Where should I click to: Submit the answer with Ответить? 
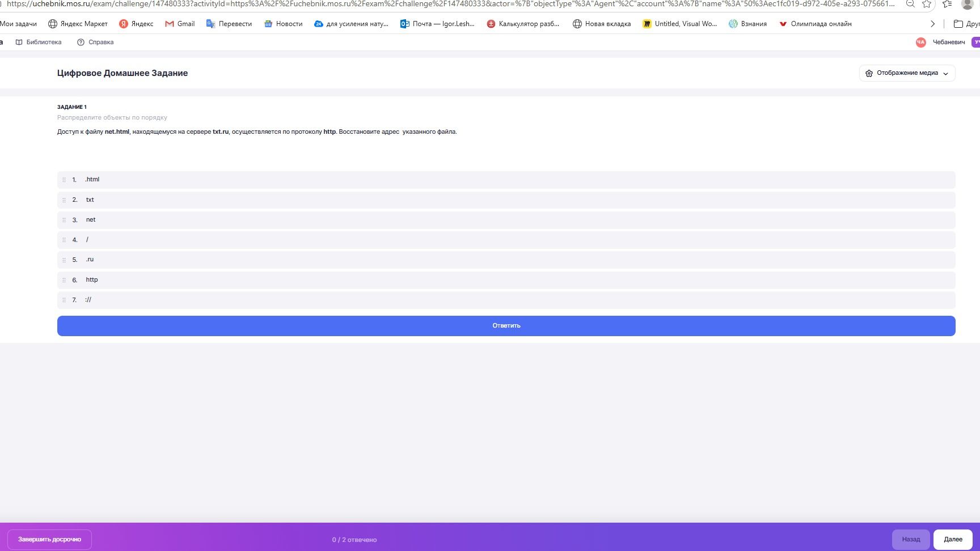point(506,326)
